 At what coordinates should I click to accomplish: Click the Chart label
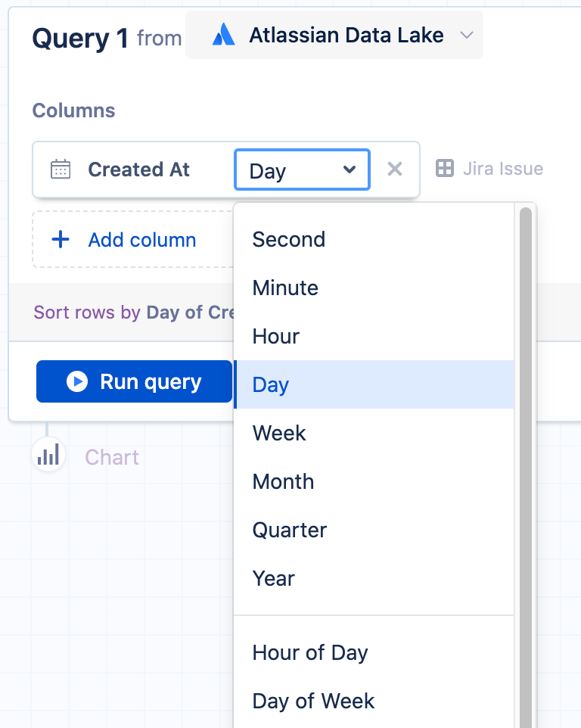pyautogui.click(x=112, y=457)
